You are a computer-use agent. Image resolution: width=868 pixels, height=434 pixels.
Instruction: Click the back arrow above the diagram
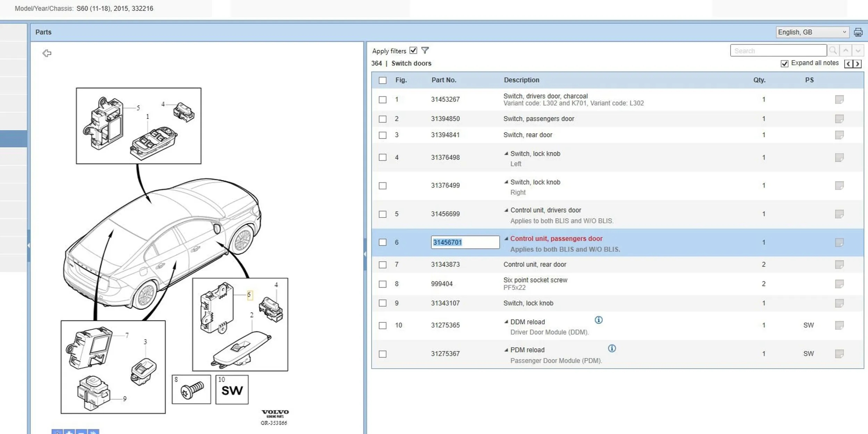point(47,53)
